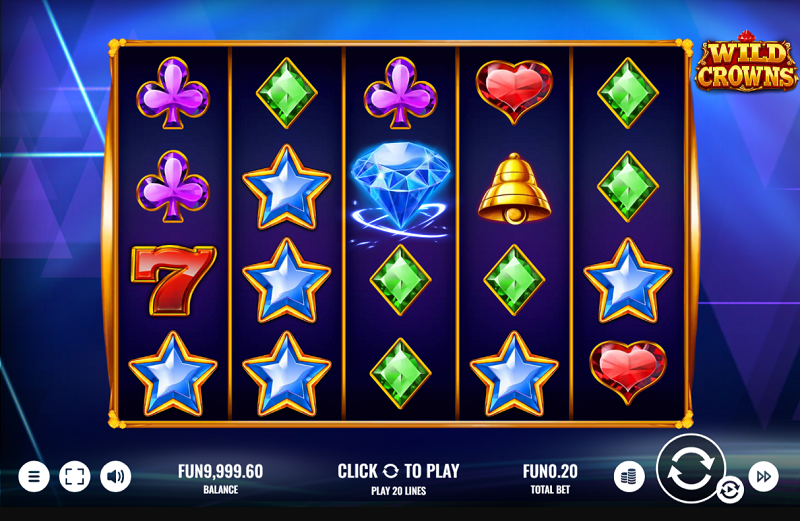This screenshot has height=521, width=800.
Task: Toggle turbo fast-forward spin mode
Action: coord(764,477)
